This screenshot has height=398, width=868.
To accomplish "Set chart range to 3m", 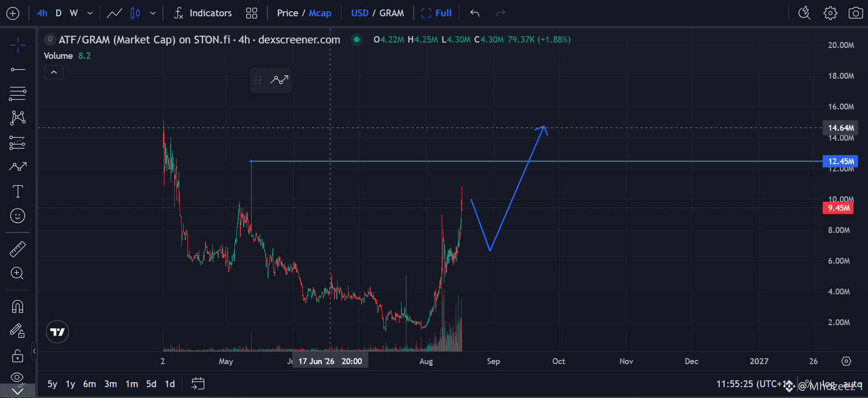I will 110,384.
